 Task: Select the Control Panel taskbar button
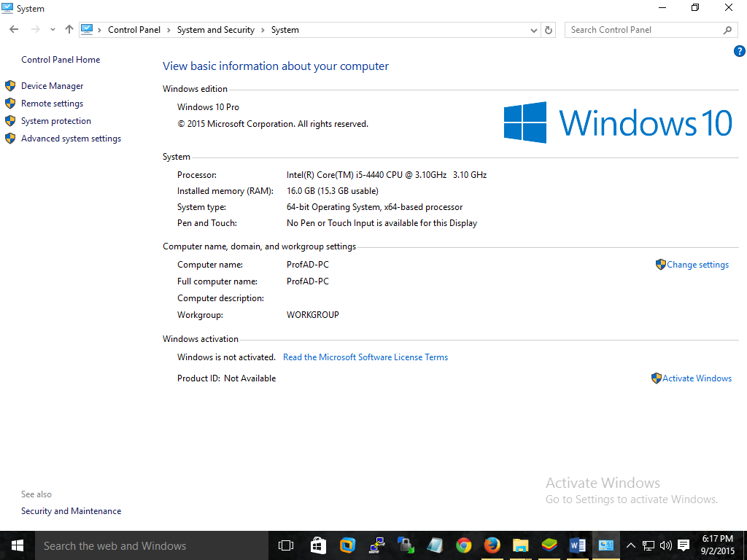coord(606,545)
